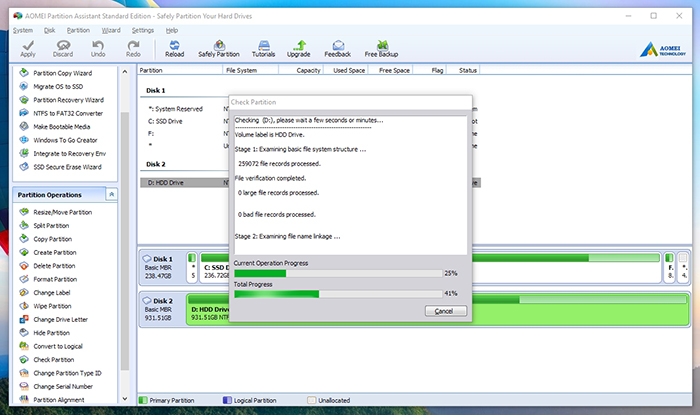
Task: Click the Flag column header
Action: coord(429,70)
